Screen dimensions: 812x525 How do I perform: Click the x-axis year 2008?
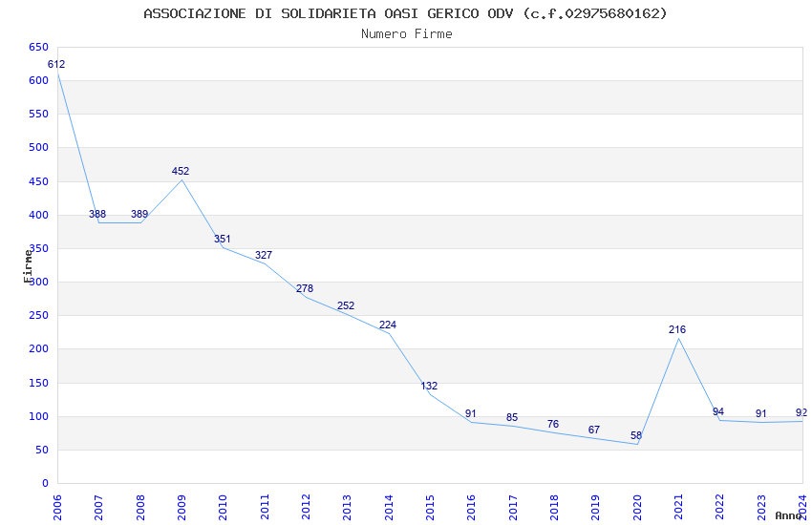[140, 507]
